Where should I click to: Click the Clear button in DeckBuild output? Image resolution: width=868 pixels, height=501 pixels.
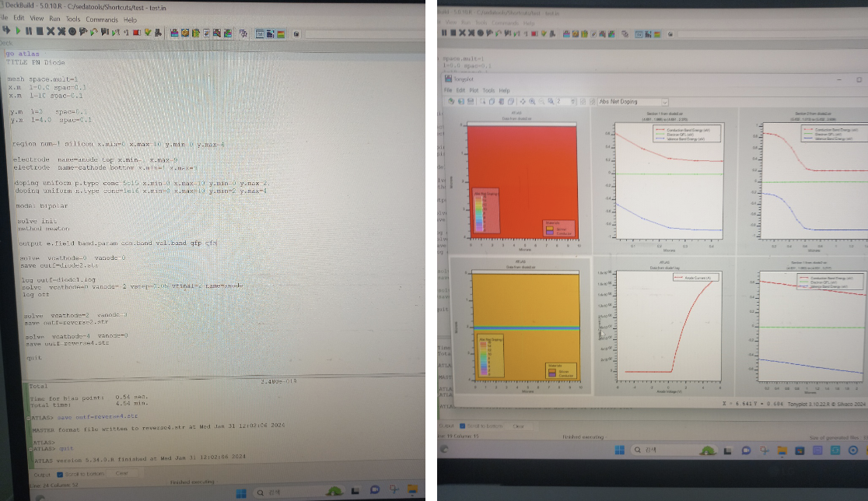click(122, 474)
